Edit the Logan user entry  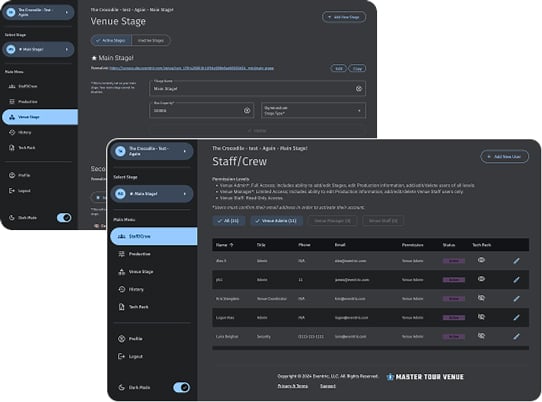coord(516,317)
